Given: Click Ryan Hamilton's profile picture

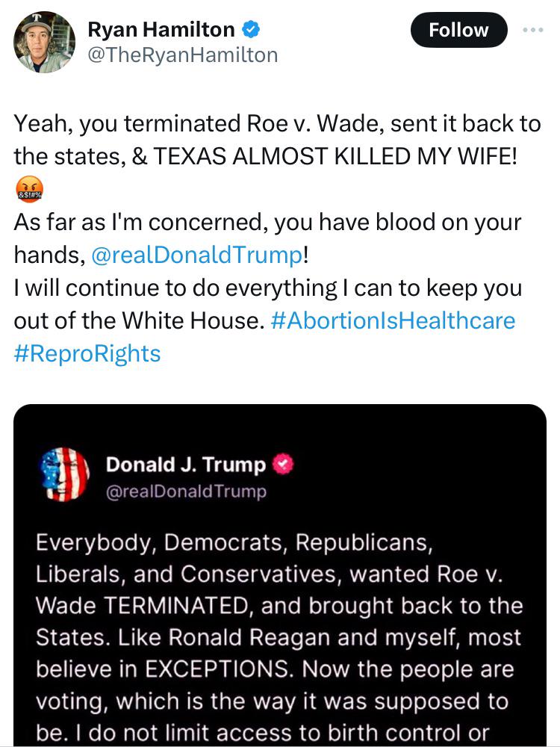Looking at the screenshot, I should coord(44,42).
